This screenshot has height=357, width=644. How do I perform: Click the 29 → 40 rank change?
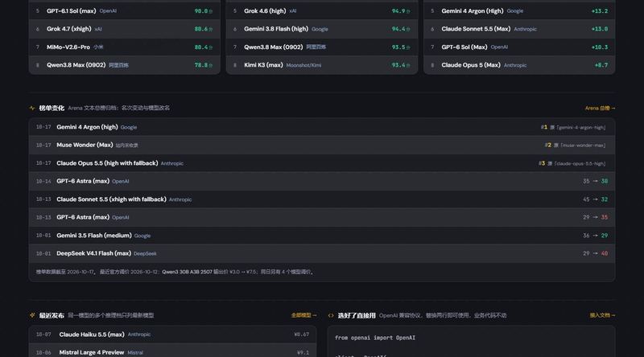pyautogui.click(x=595, y=253)
